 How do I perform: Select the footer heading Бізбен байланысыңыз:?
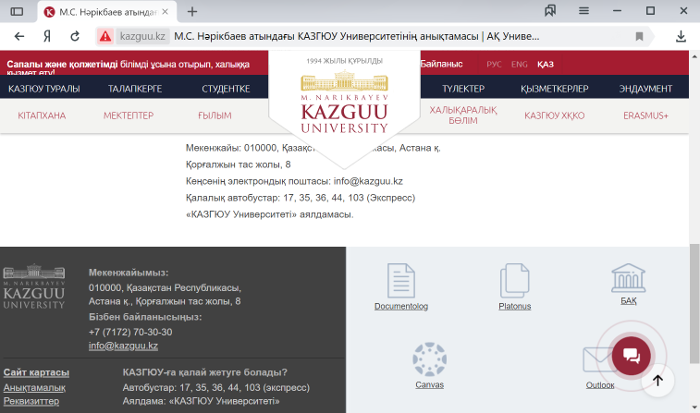pos(145,317)
